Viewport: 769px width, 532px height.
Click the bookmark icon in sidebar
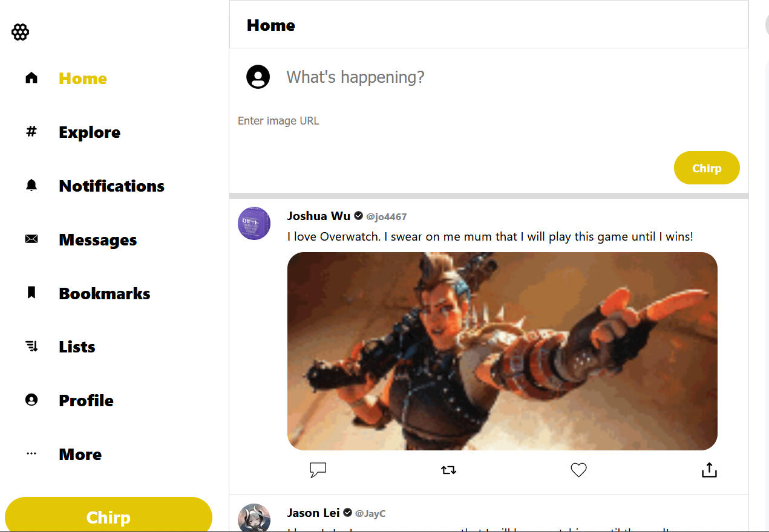tap(31, 293)
